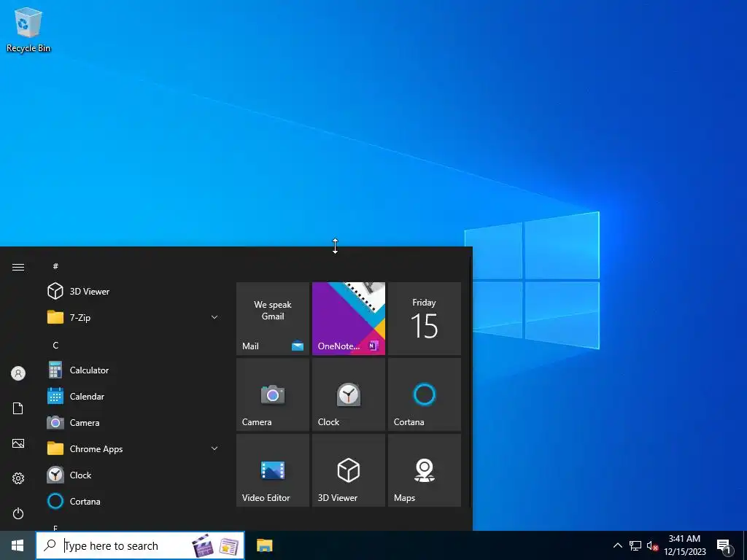Image resolution: width=747 pixels, height=560 pixels.
Task: Click the Start menu app list scrollbar
Action: click(471, 381)
